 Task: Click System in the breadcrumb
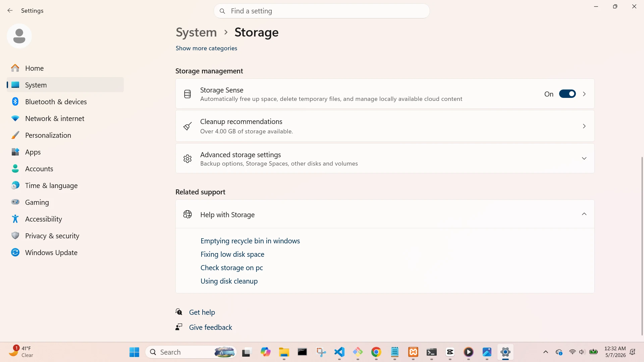[x=196, y=32]
